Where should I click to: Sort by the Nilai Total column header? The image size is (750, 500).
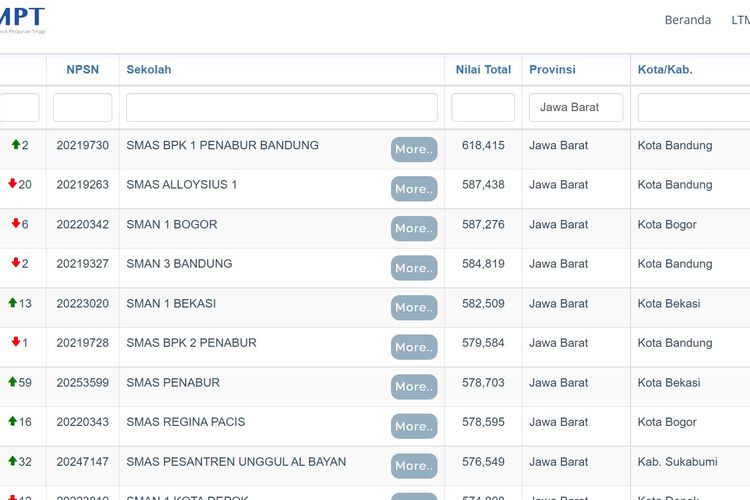coord(483,70)
